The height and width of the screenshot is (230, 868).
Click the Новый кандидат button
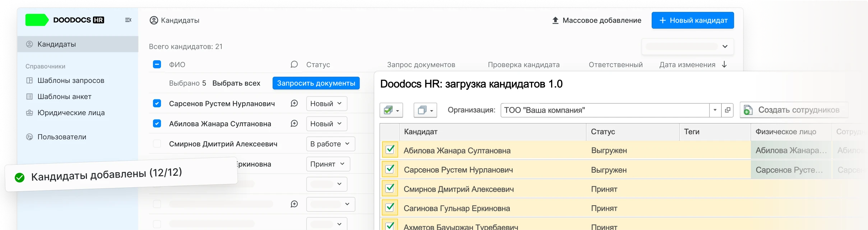click(x=693, y=20)
